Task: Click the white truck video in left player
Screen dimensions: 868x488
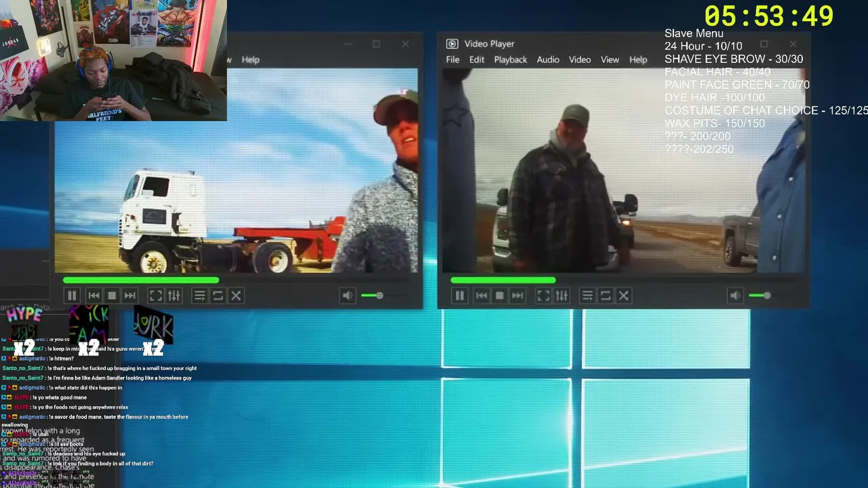Action: pyautogui.click(x=236, y=171)
